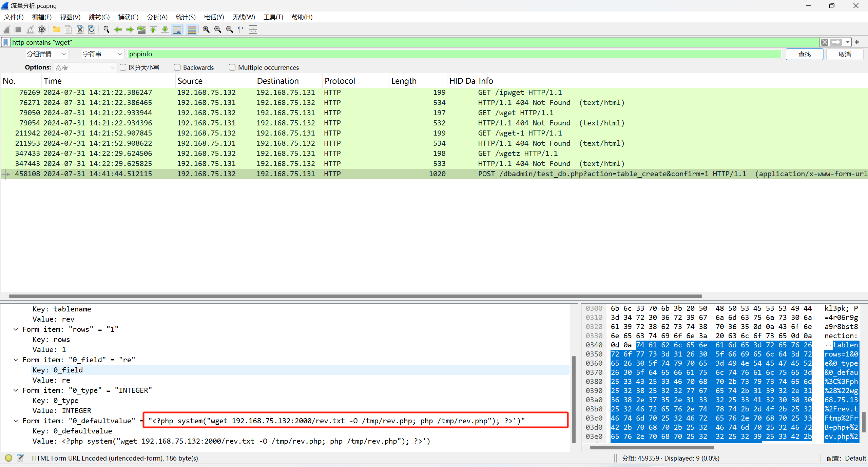This screenshot has height=467, width=868.
Task: Toggle packet list colorize icon
Action: (192, 30)
